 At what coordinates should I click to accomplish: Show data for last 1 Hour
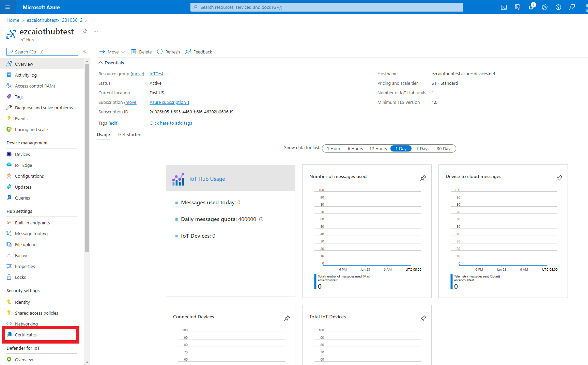[334, 148]
